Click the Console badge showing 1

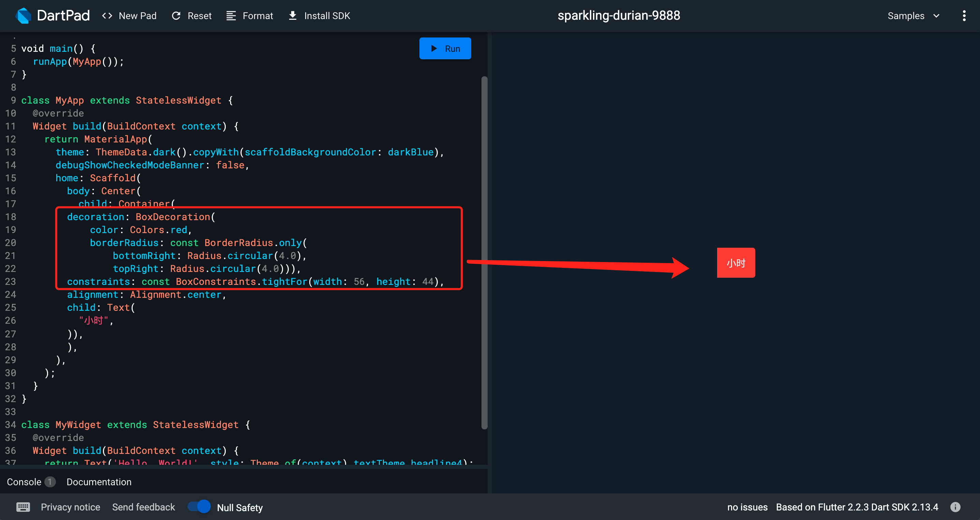(x=50, y=481)
